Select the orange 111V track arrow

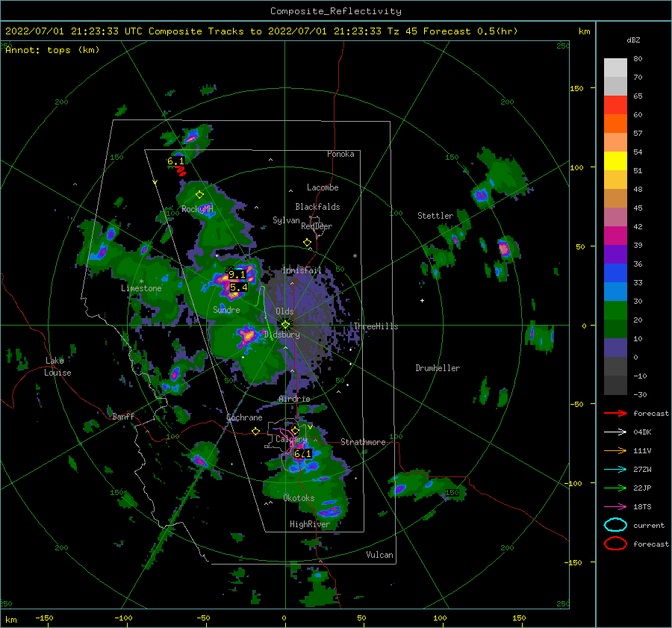(615, 450)
